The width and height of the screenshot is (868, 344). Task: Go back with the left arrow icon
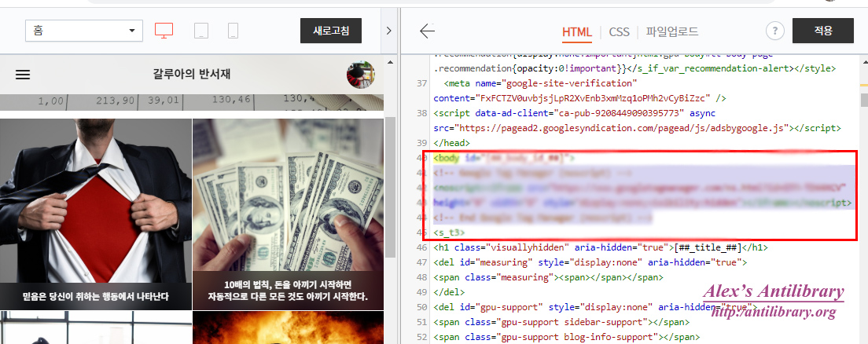pyautogui.click(x=428, y=31)
